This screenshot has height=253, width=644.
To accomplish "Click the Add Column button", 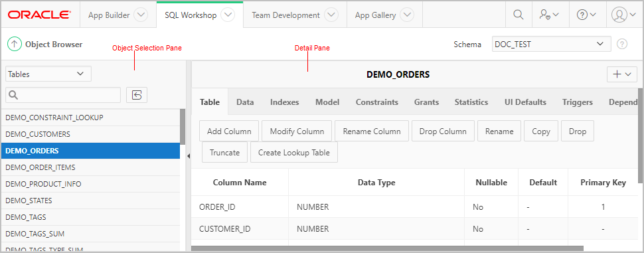I will point(229,131).
